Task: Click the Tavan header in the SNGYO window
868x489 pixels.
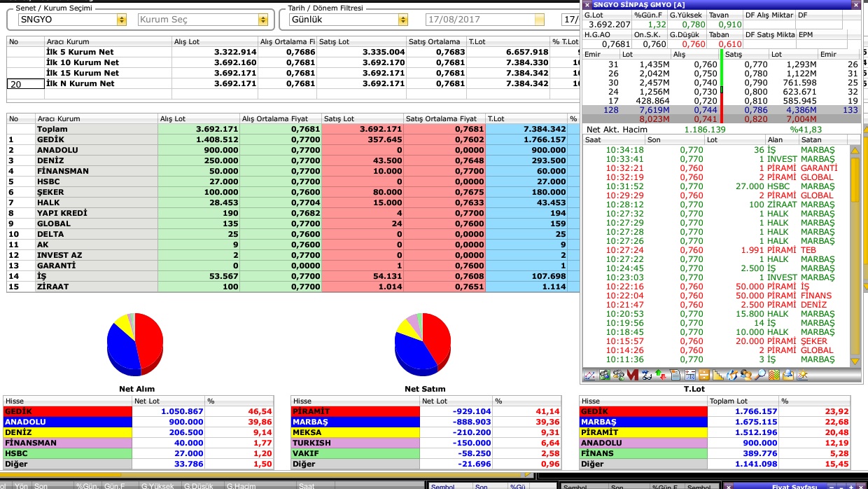Action: (x=724, y=15)
